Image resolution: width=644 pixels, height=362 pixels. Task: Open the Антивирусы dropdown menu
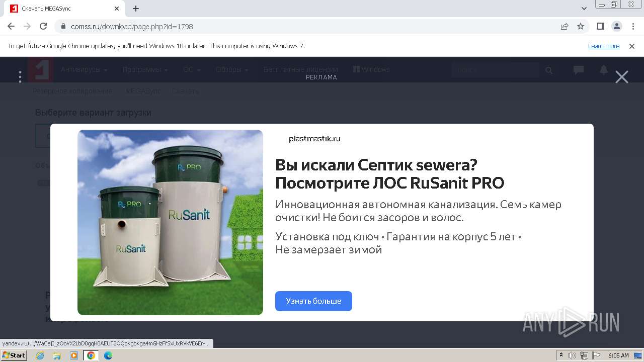pos(84,69)
